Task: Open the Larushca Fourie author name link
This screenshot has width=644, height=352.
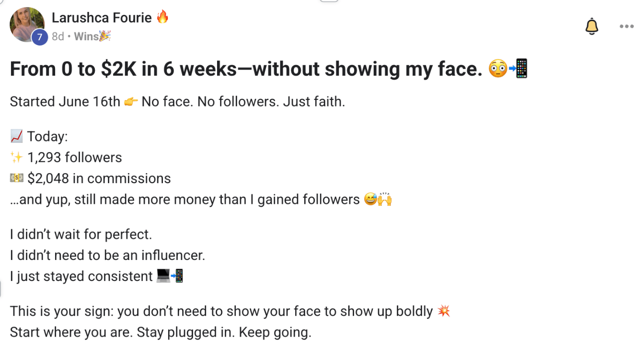Action: click(x=102, y=18)
